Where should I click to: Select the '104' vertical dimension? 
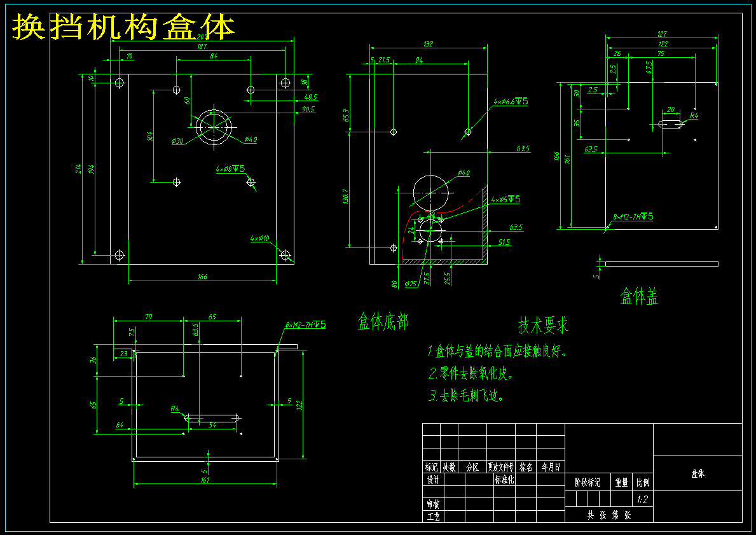tap(150, 136)
